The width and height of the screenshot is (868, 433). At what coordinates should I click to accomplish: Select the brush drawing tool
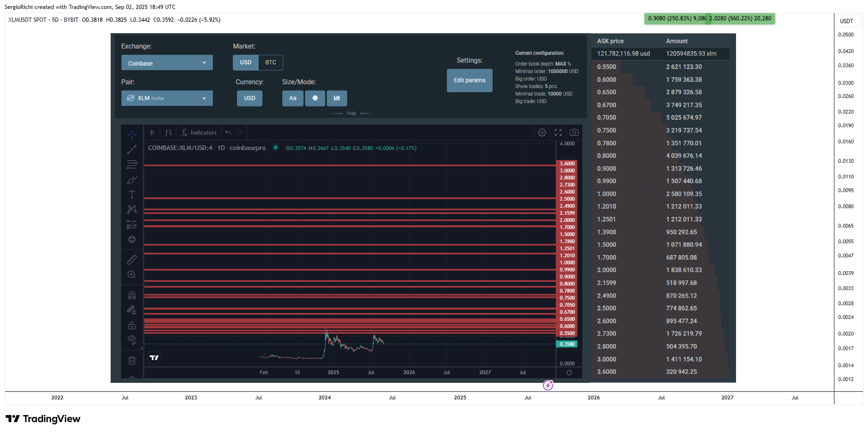[x=132, y=180]
